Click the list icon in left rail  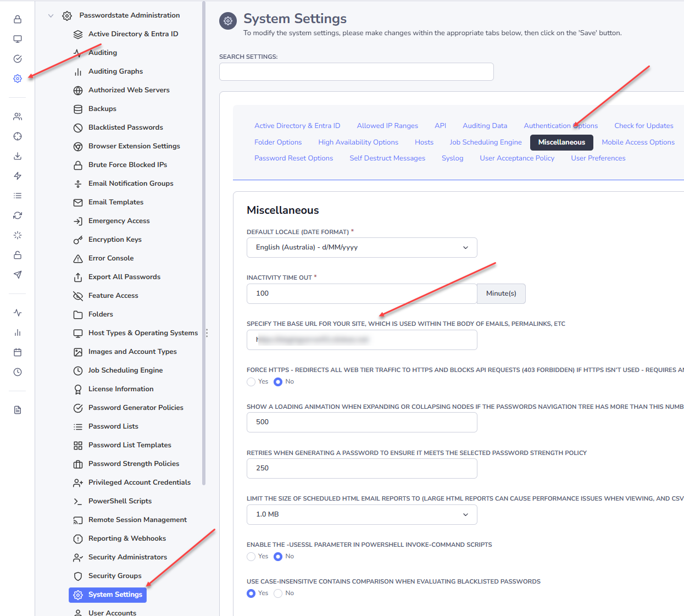point(18,196)
